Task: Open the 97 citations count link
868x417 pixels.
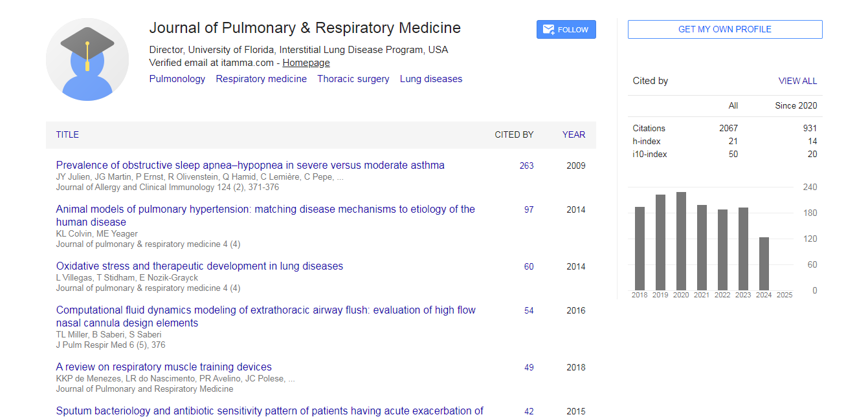Action: [529, 209]
